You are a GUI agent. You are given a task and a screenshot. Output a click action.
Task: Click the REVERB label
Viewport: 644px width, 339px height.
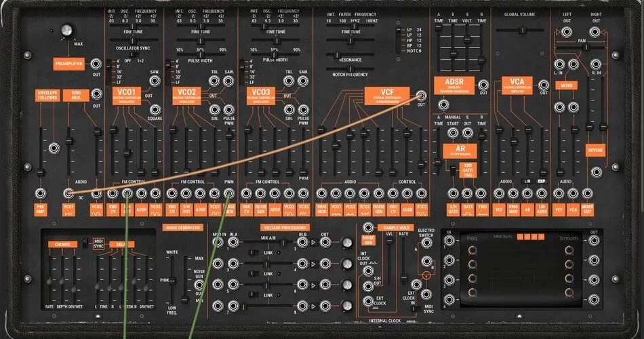[595, 150]
